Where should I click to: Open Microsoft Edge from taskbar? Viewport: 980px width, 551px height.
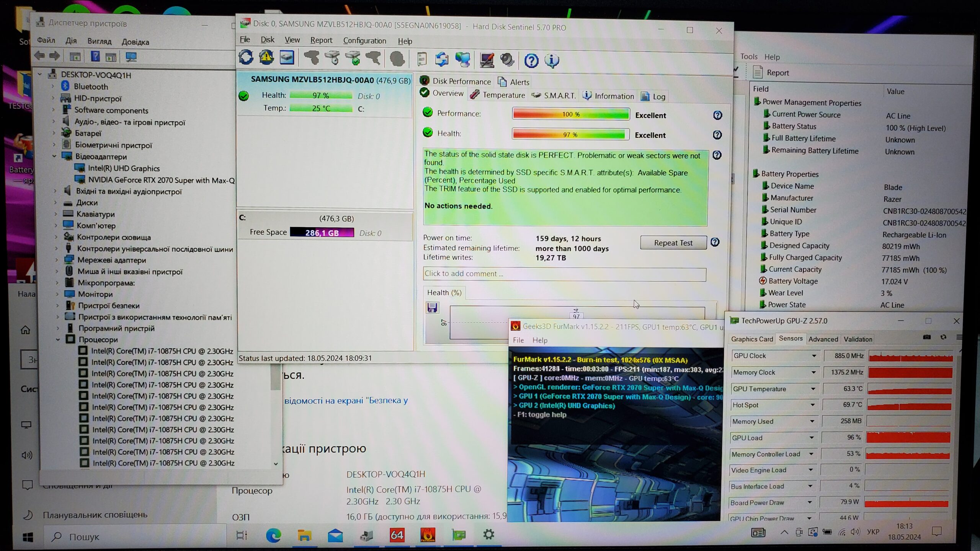(x=273, y=535)
